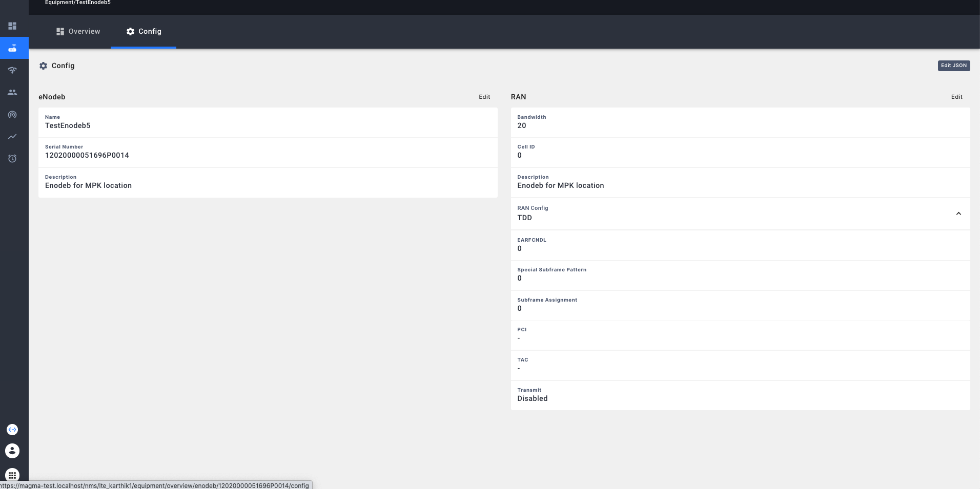This screenshot has height=489, width=980.
Task: Open the account profile icon
Action: tap(13, 451)
